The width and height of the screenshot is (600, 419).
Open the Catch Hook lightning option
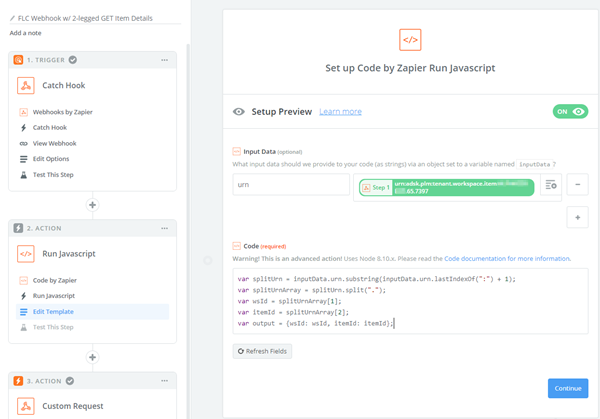point(48,128)
